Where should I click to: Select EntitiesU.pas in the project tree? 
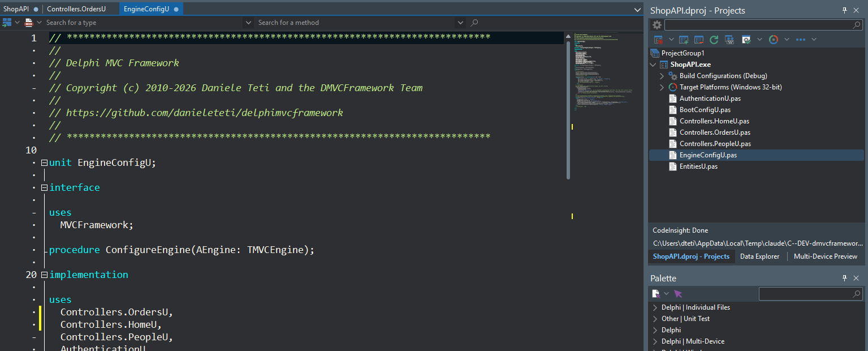point(698,166)
